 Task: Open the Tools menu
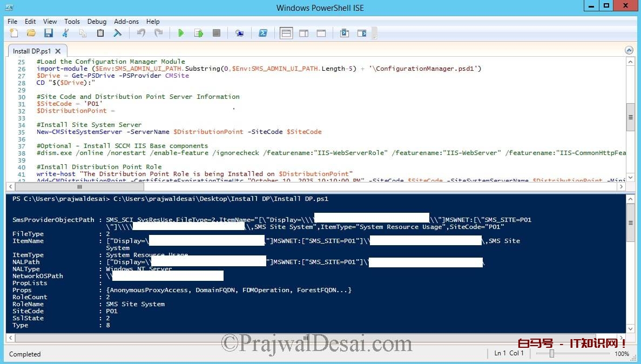[72, 22]
